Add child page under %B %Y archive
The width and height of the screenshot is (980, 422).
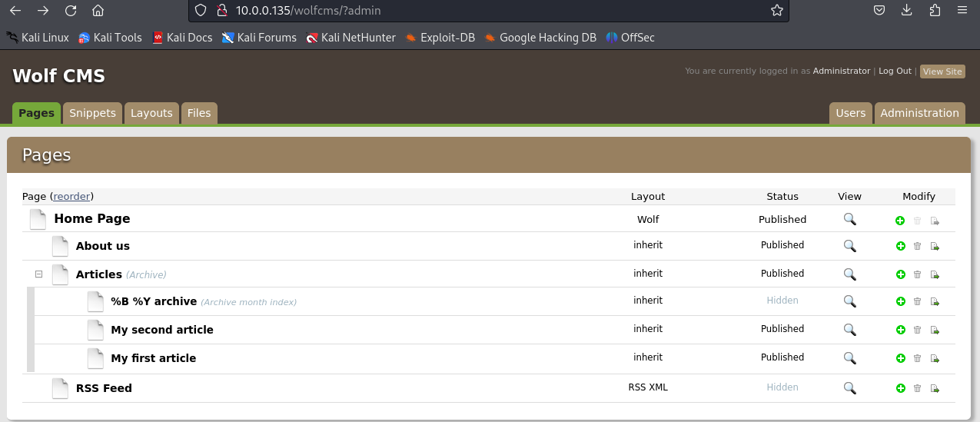coord(900,302)
